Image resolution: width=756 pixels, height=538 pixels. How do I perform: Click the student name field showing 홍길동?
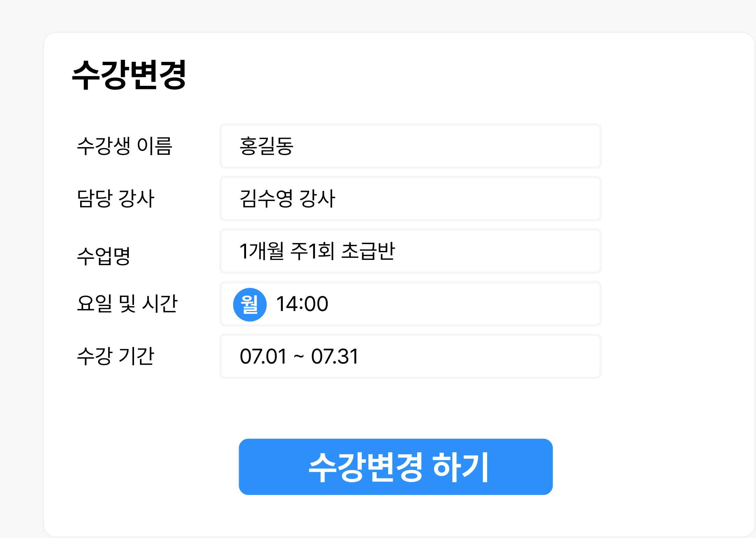(x=410, y=147)
